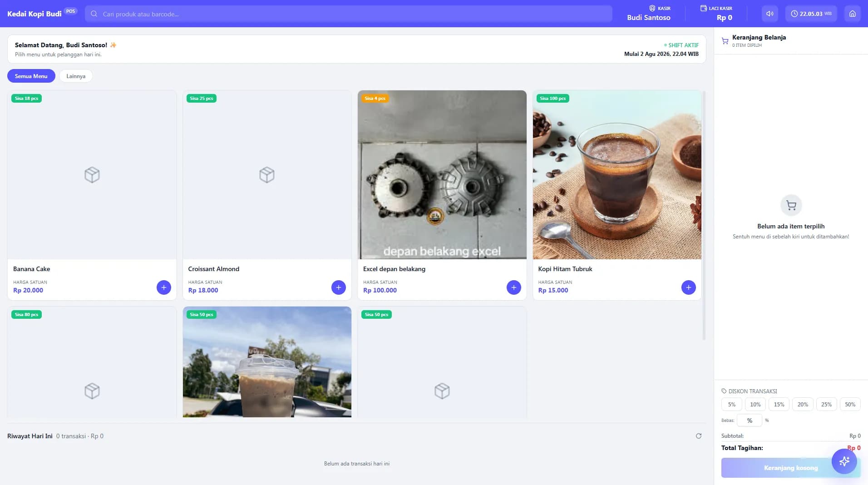Add Banana Cake with its plus button
The height and width of the screenshot is (485, 868).
click(164, 287)
